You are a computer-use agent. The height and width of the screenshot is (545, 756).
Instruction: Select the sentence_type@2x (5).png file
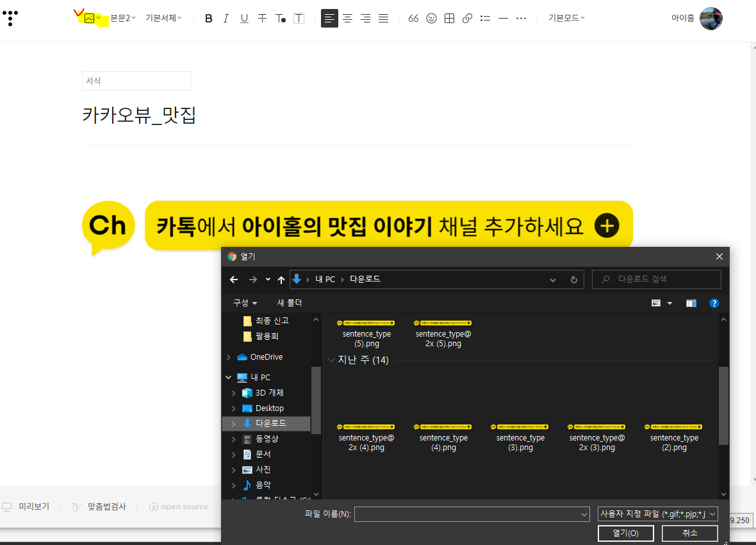click(x=443, y=333)
